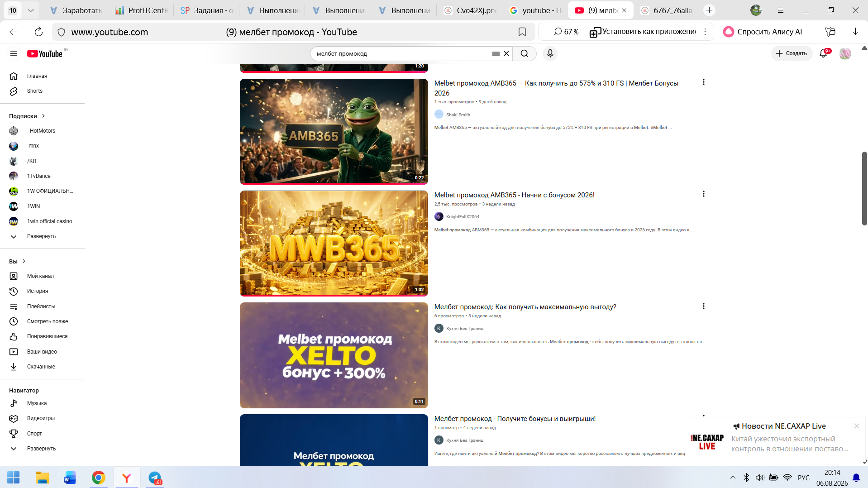Screen dimensions: 868x488
Task: Open video title 'Как получить до 575% и 310 FS'
Action: tap(556, 88)
